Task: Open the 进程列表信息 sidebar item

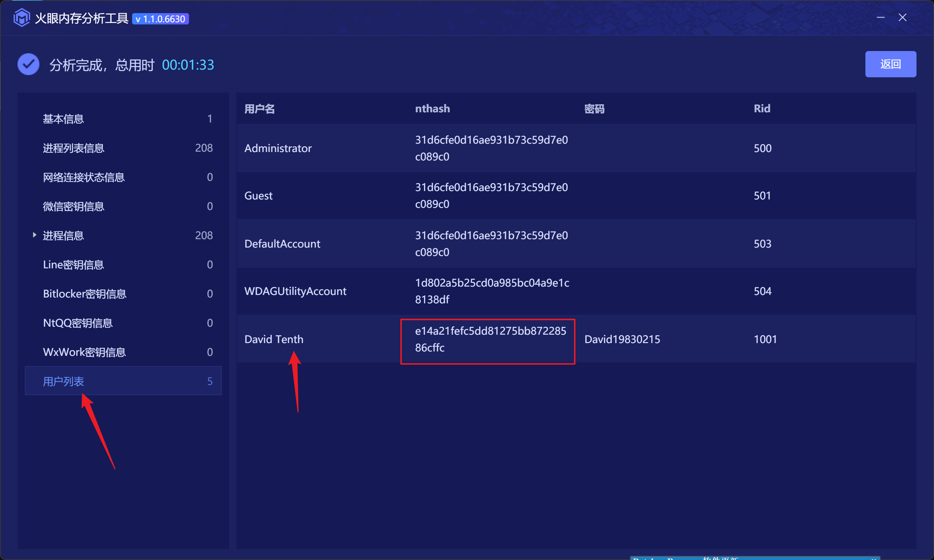Action: click(x=74, y=148)
